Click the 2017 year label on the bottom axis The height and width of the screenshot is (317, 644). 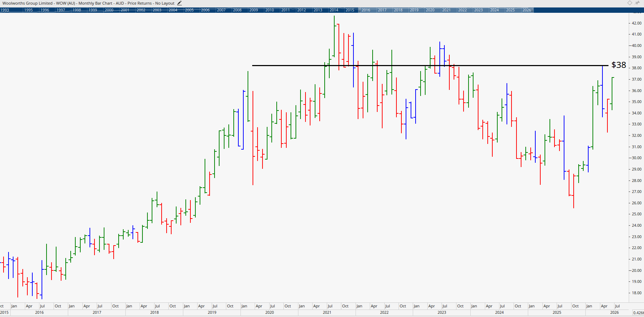click(97, 313)
